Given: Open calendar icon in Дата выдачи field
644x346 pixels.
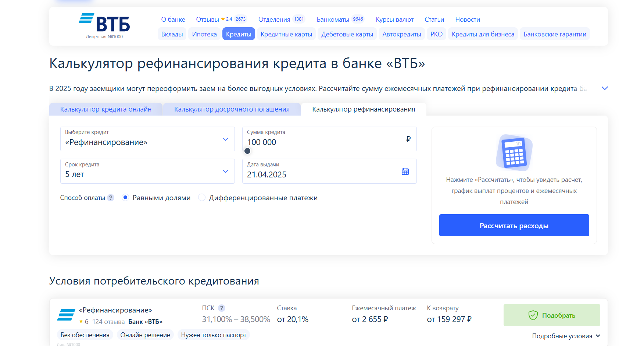Looking at the screenshot, I should click(x=405, y=172).
